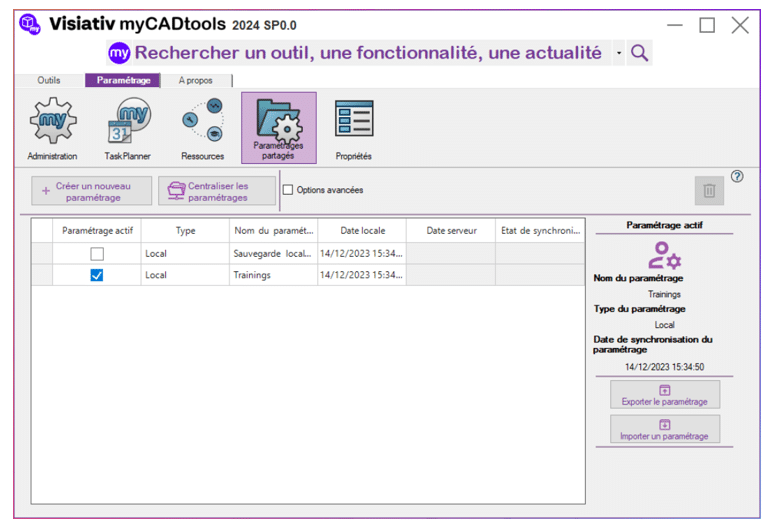Click the myCADtools logo in title bar
774x532 pixels.
click(30, 24)
